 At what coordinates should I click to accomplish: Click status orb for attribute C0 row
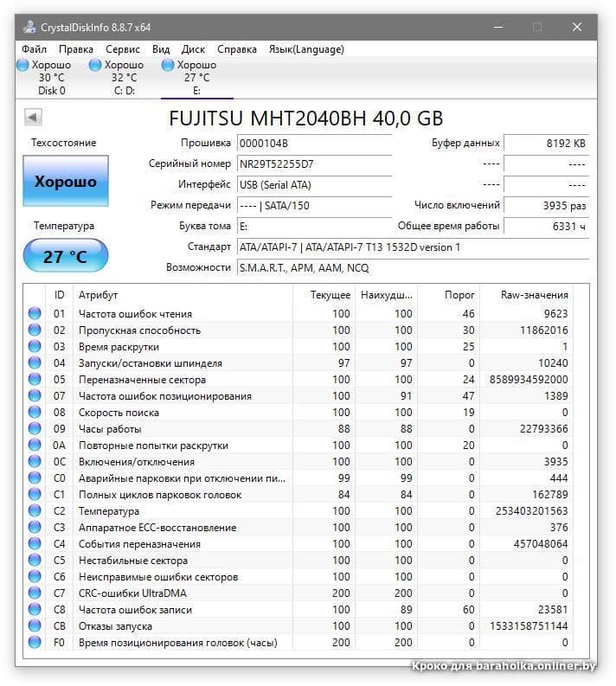click(x=35, y=478)
